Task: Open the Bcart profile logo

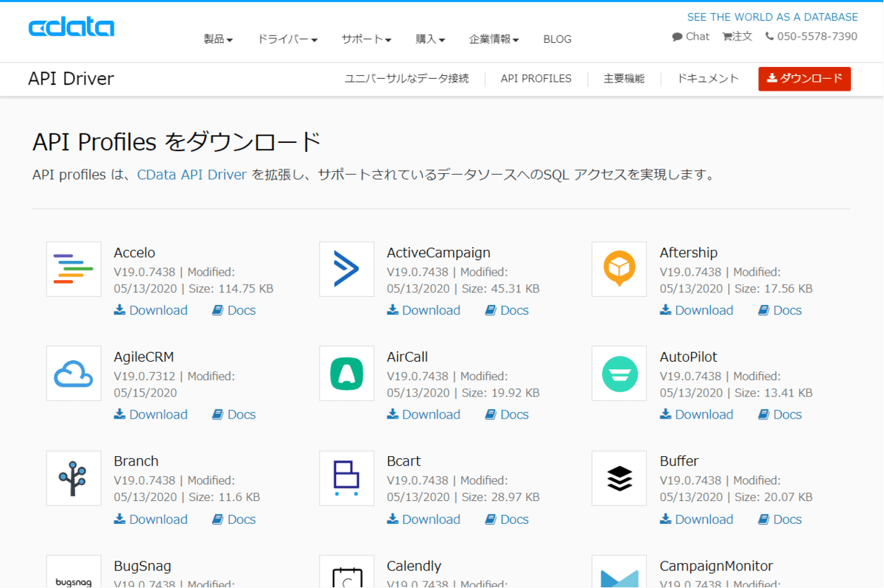Action: (347, 478)
